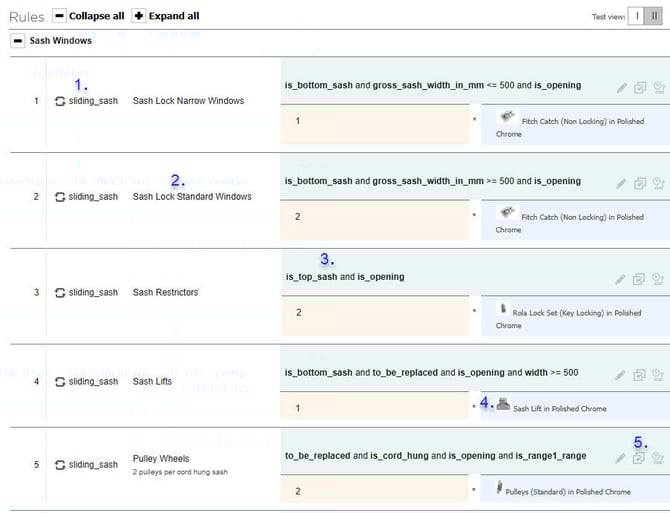
Task: Collapse the Sash Windows group
Action: click(18, 41)
